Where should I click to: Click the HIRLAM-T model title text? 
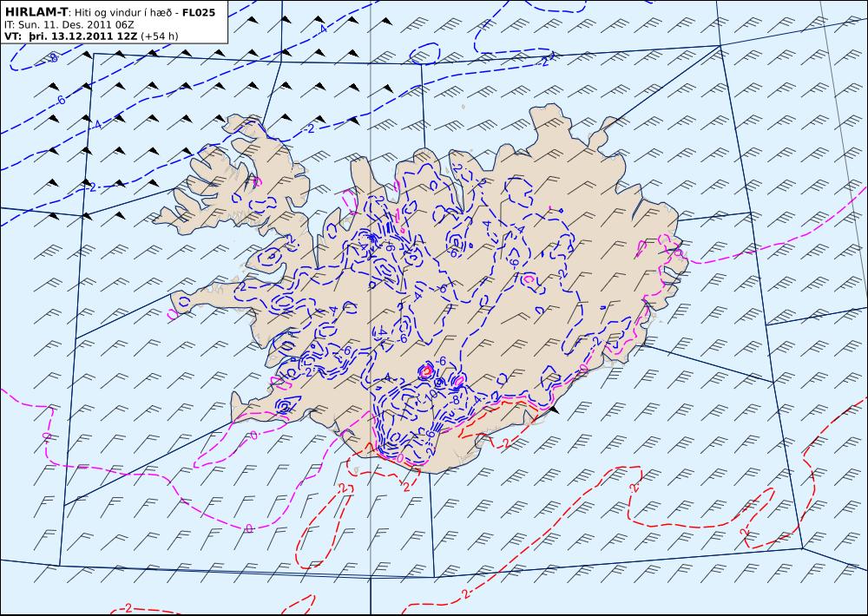(36, 11)
